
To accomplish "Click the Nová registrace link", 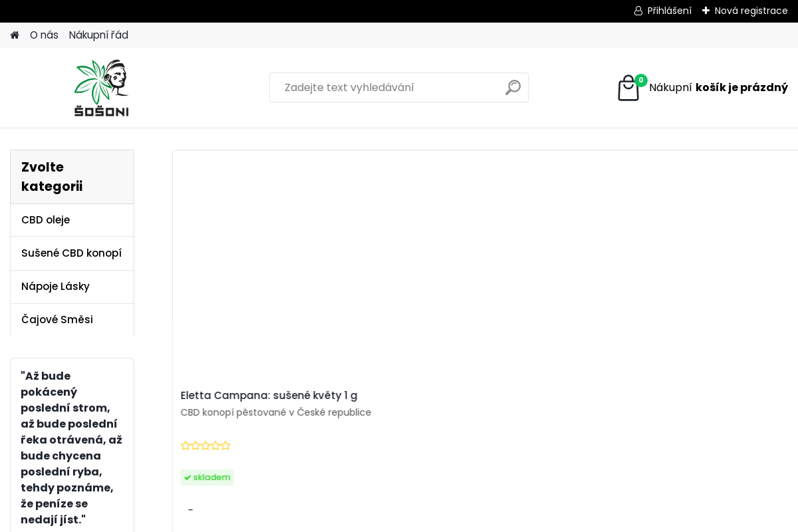I will tap(751, 11).
